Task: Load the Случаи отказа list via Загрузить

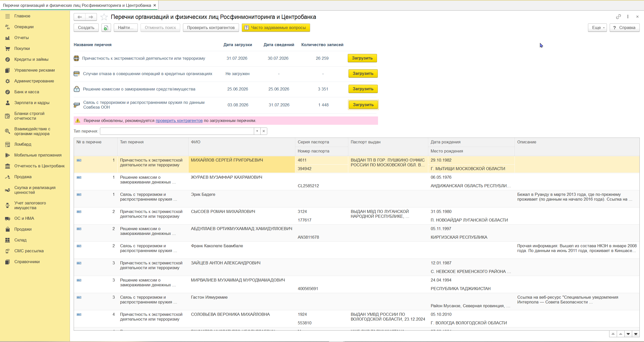Action: coord(363,74)
